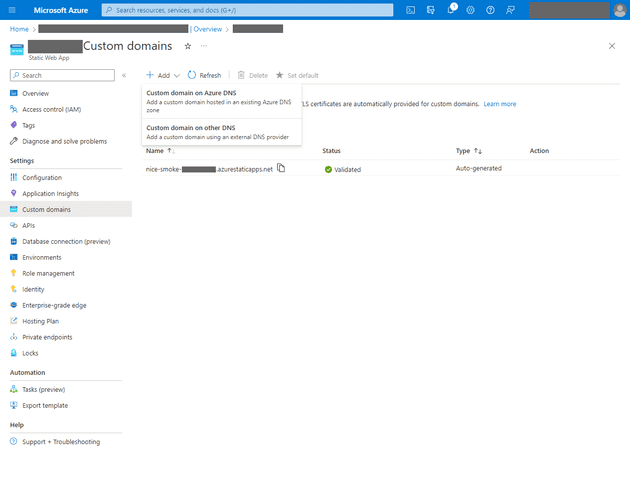Open Identity menu item
Screen dimensions: 630x483
(x=33, y=289)
